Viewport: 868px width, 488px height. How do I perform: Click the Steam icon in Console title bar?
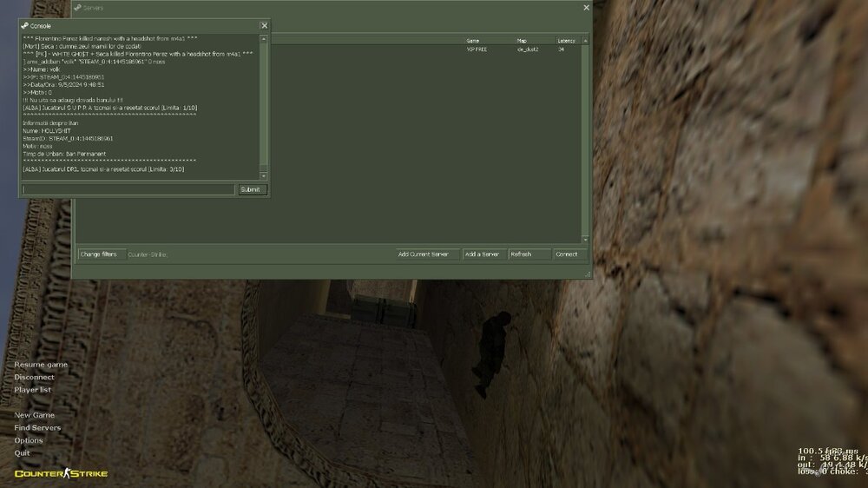pyautogui.click(x=25, y=26)
